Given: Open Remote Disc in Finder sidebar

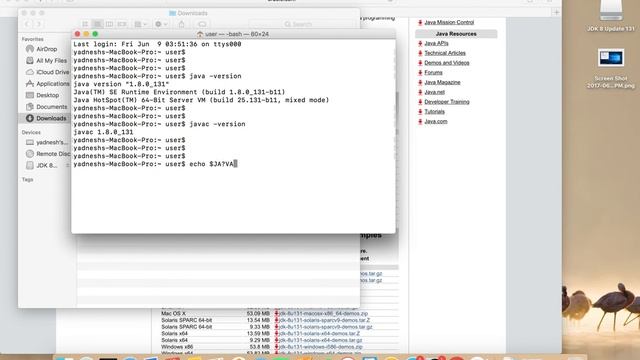Looking at the screenshot, I should coord(53,154).
